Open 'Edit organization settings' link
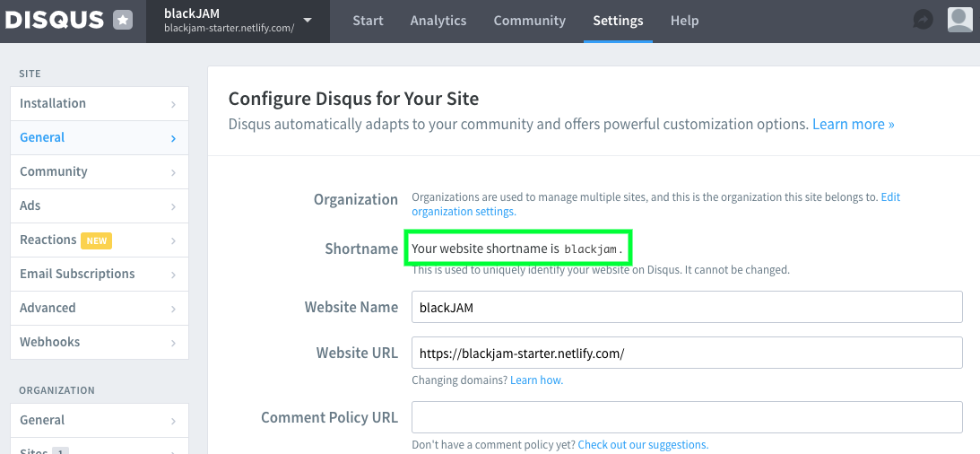This screenshot has width=980, height=454. (x=655, y=205)
